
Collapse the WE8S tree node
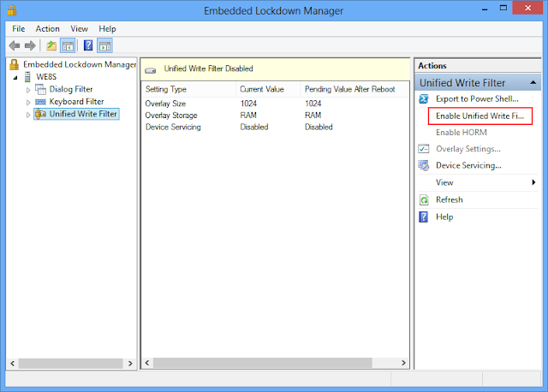(x=15, y=78)
